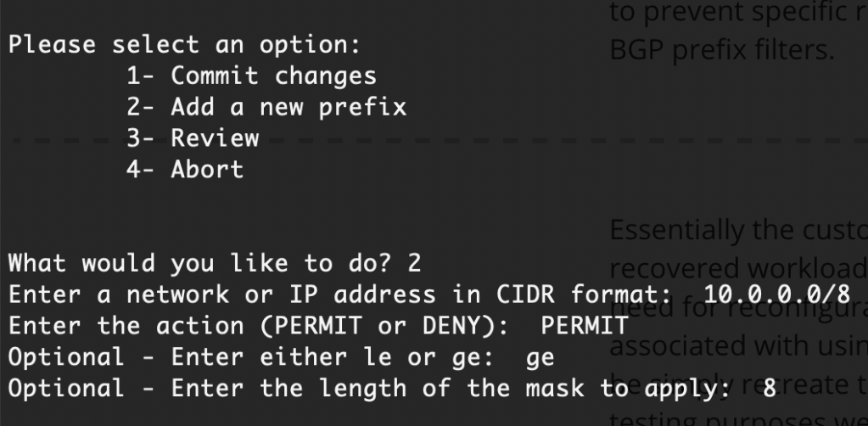The width and height of the screenshot is (868, 426).
Task: Click the "1- Commit changes" option line
Action: 251,76
